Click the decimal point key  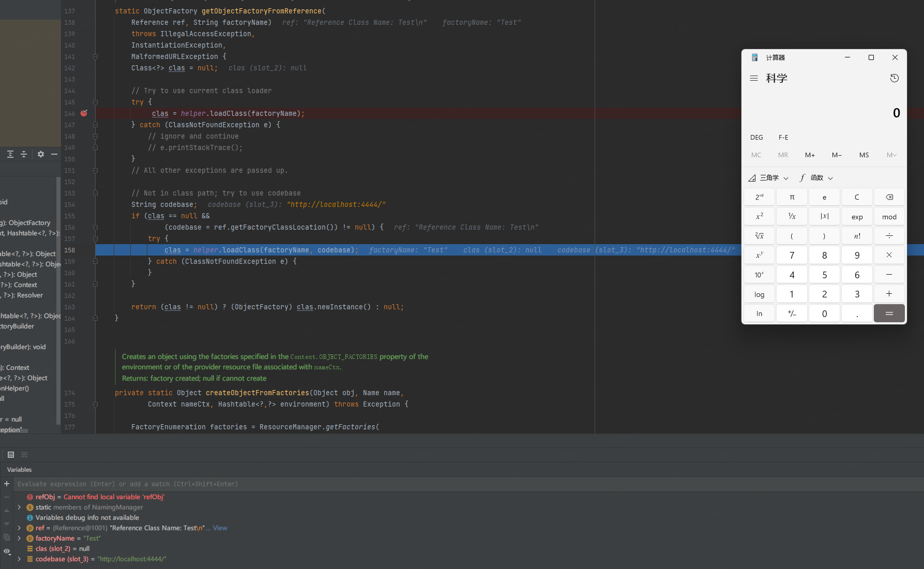[857, 313]
